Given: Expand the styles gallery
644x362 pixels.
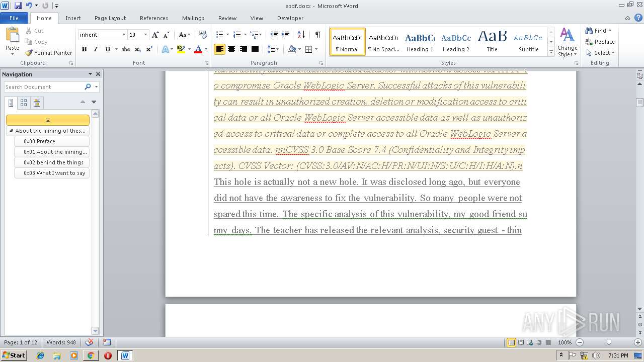Looking at the screenshot, I should tap(551, 52).
